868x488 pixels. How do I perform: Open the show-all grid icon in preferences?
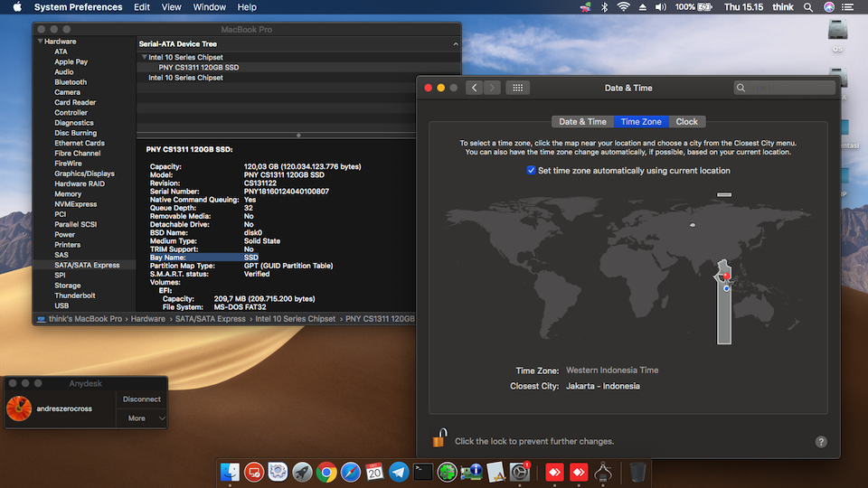click(x=517, y=88)
